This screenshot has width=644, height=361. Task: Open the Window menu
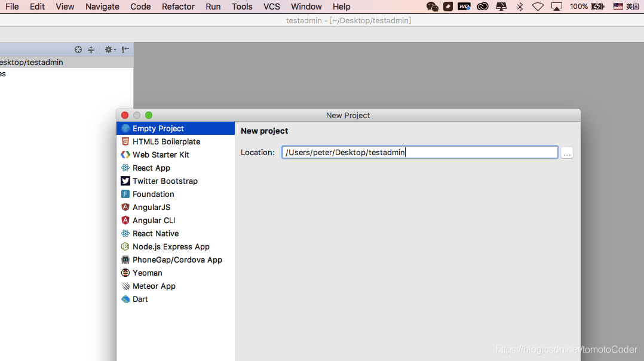pos(306,7)
